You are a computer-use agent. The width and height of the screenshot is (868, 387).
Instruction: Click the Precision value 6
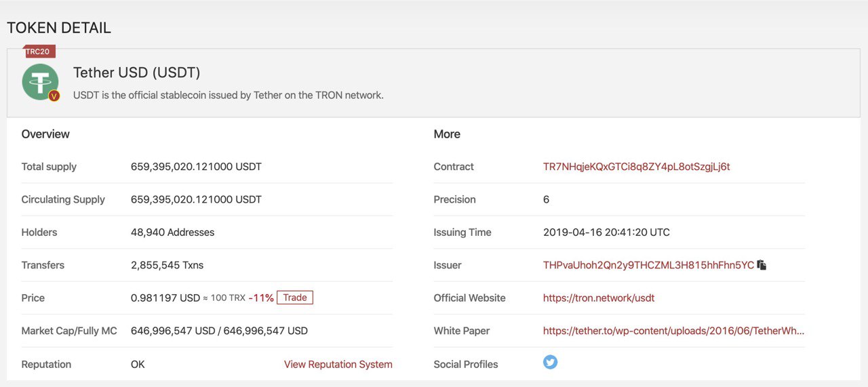[547, 199]
